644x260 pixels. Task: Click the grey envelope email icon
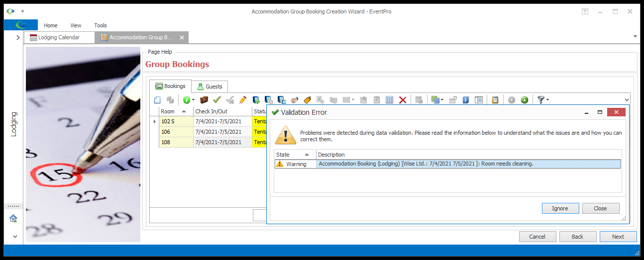(346, 100)
